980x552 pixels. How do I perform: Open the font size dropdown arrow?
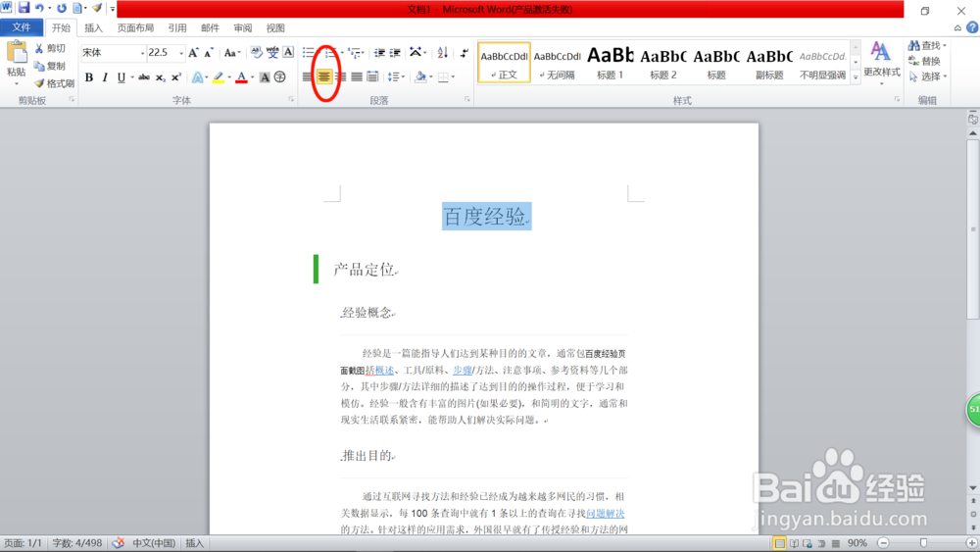181,53
